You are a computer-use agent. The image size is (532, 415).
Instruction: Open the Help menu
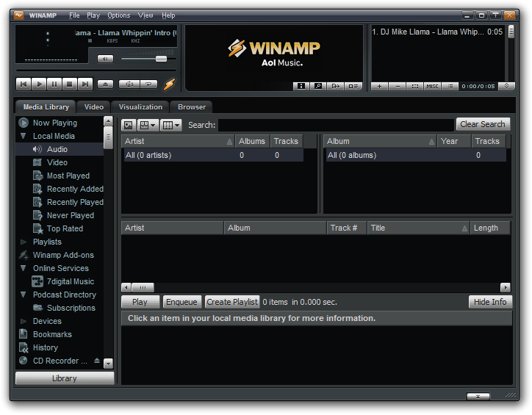coord(168,15)
